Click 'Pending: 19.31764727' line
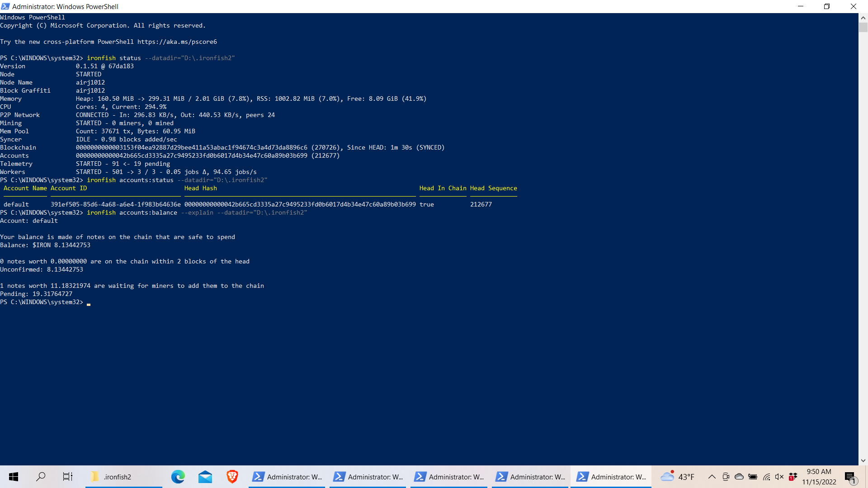The width and height of the screenshot is (868, 488). 36,294
